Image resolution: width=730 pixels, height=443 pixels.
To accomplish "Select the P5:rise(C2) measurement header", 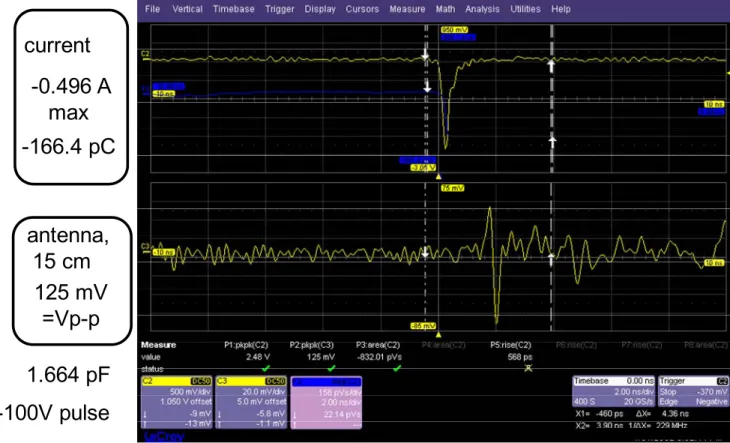I will [x=511, y=345].
